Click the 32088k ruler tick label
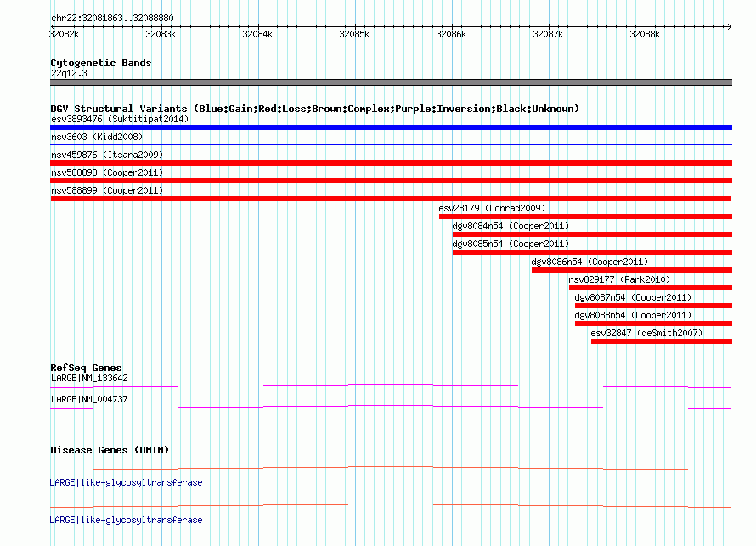Viewport: 756px width, 546px height. (645, 34)
